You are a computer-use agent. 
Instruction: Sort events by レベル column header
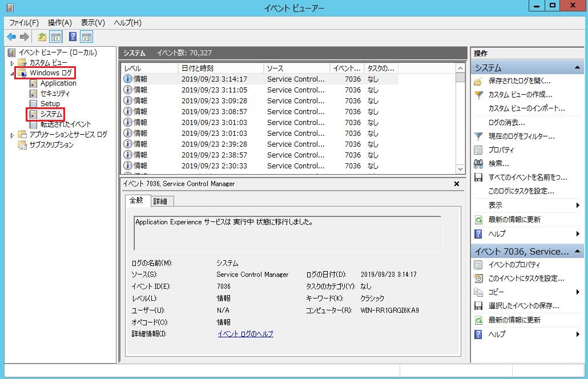point(150,68)
